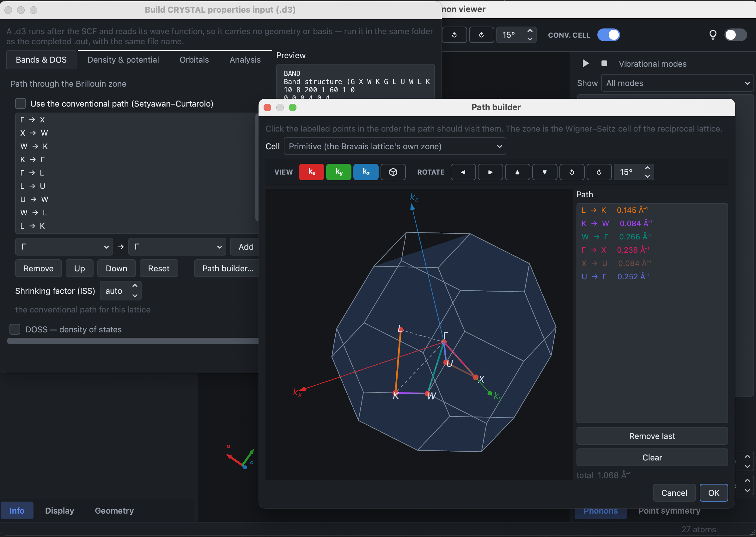Open the path start point dropdown
The width and height of the screenshot is (756, 537).
(64, 247)
